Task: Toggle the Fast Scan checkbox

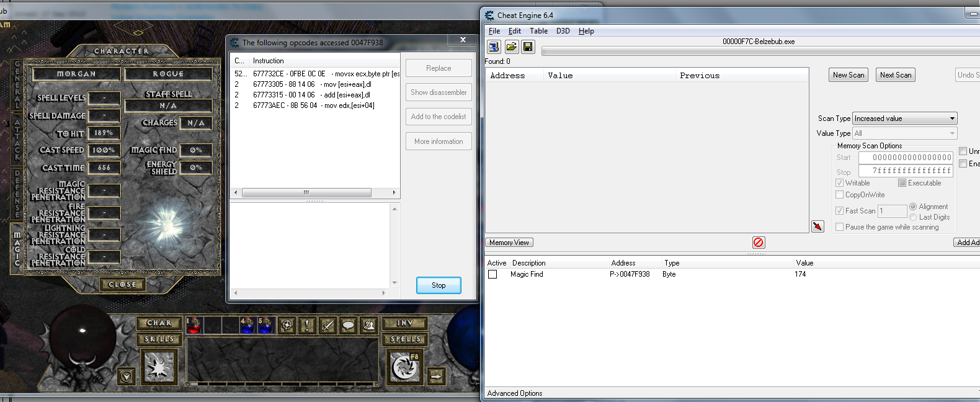Action: pos(839,211)
